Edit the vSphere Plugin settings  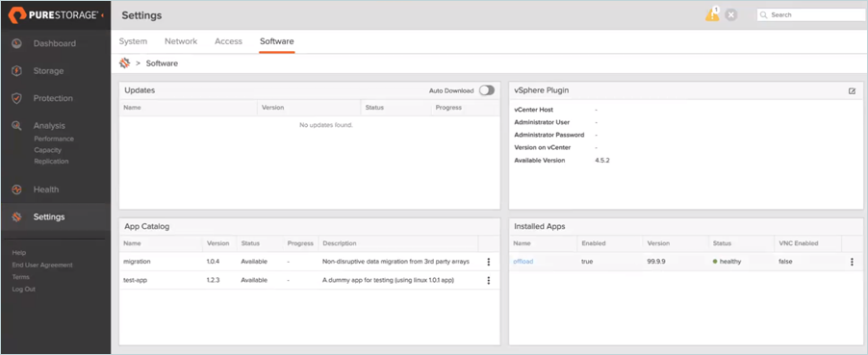pos(852,90)
